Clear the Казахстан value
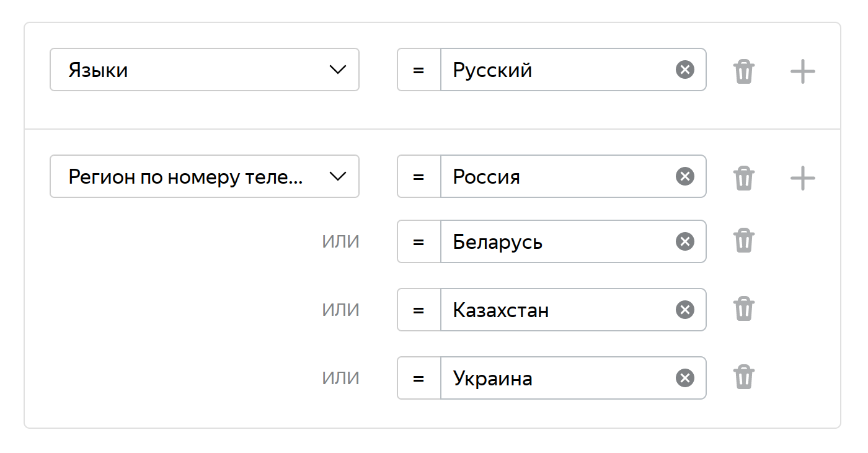 pyautogui.click(x=684, y=310)
